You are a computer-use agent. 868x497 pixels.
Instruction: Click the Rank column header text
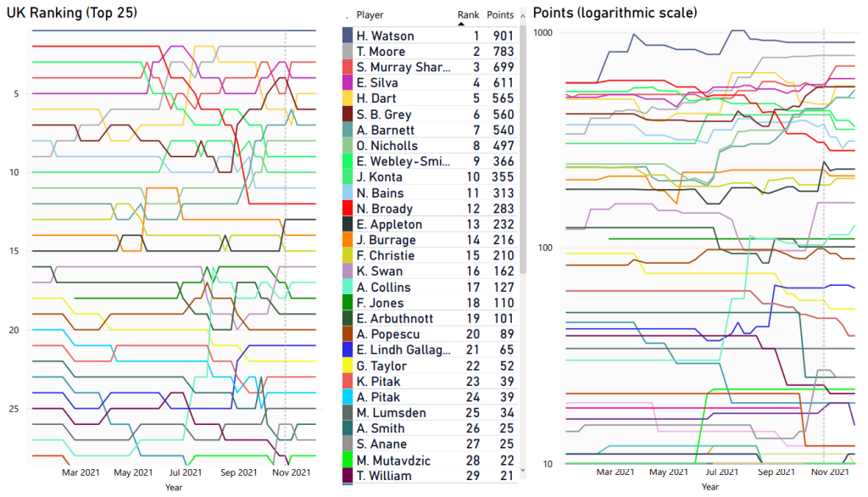pos(467,14)
